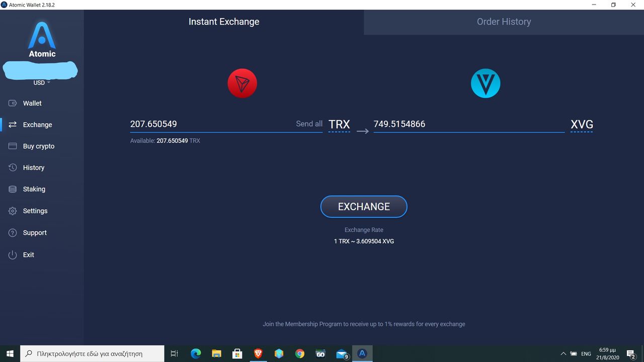
Task: Click available balance 207.650549 TRX
Action: [x=165, y=141]
